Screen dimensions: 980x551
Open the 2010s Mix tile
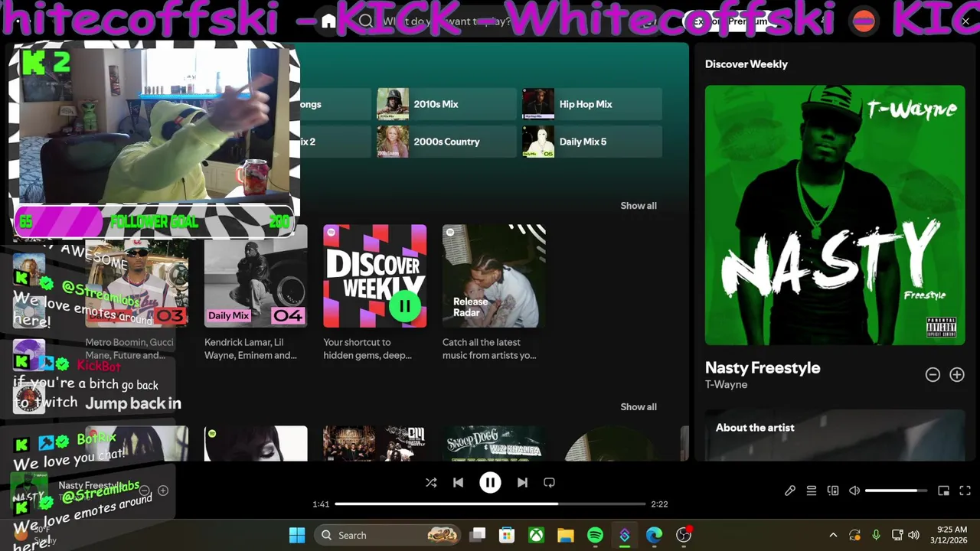click(x=446, y=104)
